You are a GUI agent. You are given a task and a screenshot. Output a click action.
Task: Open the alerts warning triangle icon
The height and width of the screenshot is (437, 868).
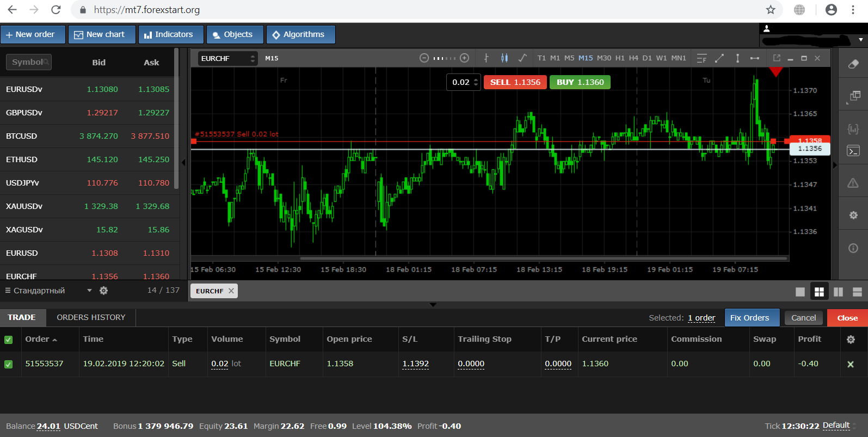(x=853, y=183)
